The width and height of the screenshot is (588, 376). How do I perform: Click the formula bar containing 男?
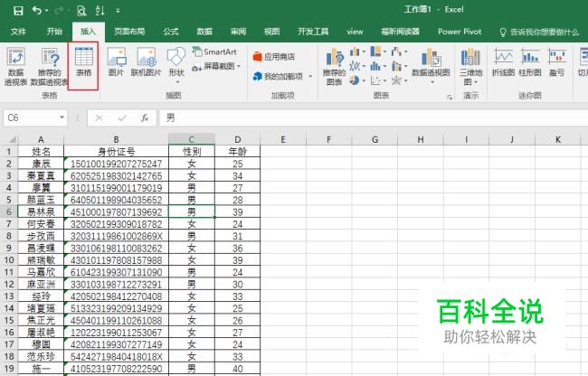click(x=374, y=118)
